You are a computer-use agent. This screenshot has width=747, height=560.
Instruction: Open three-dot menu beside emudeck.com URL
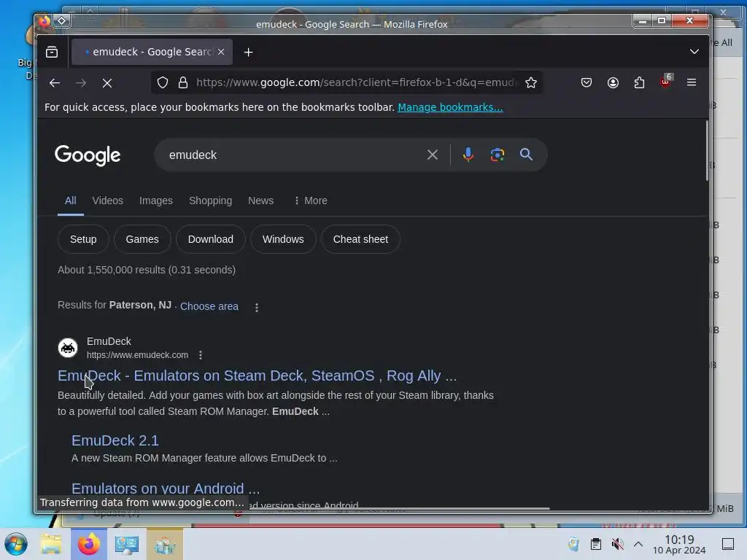(201, 355)
